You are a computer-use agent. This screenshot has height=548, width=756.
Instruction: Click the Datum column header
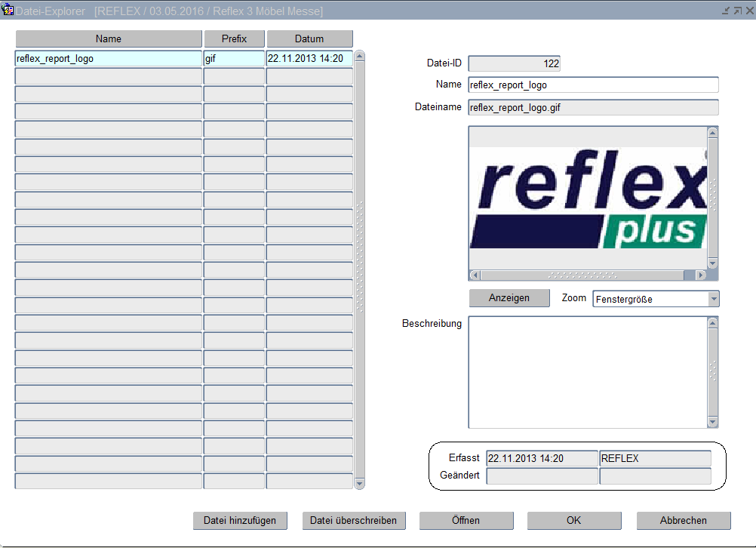tap(309, 38)
